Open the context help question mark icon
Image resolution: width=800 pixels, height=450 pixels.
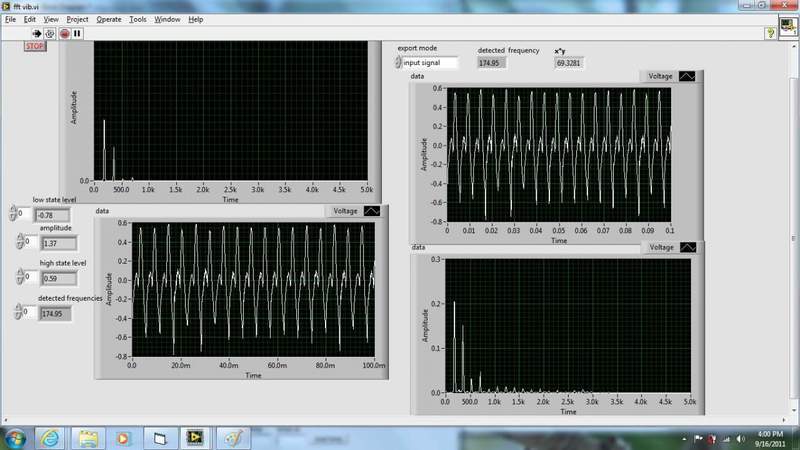771,33
